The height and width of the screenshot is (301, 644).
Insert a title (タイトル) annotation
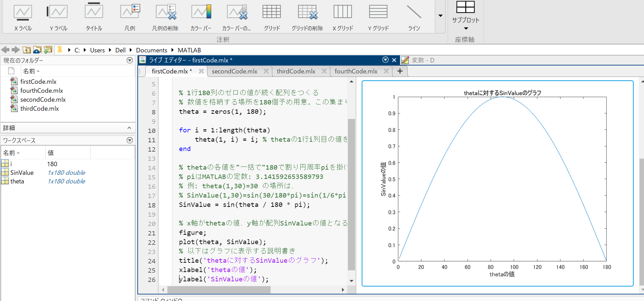pyautogui.click(x=94, y=17)
